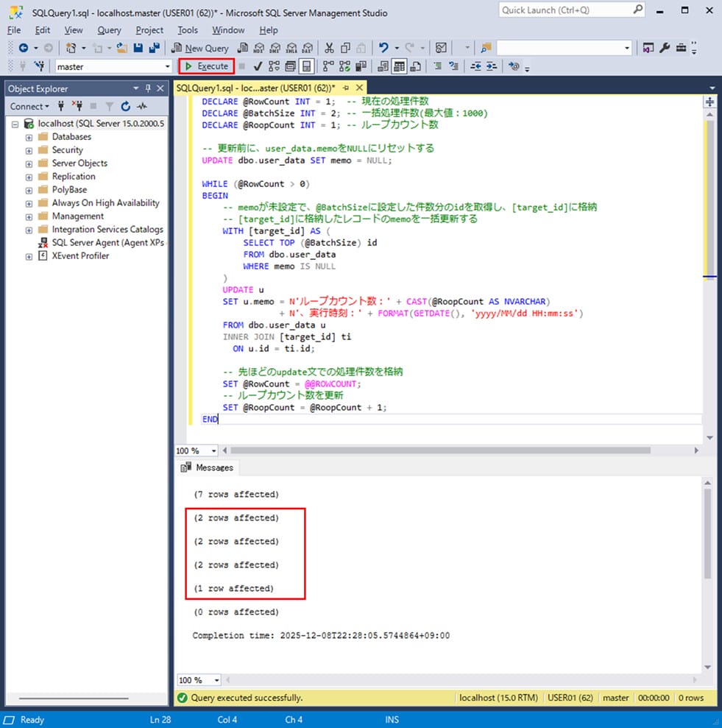The image size is (722, 728).
Task: Toggle Include Actual Execution Plan
Action: tap(328, 66)
